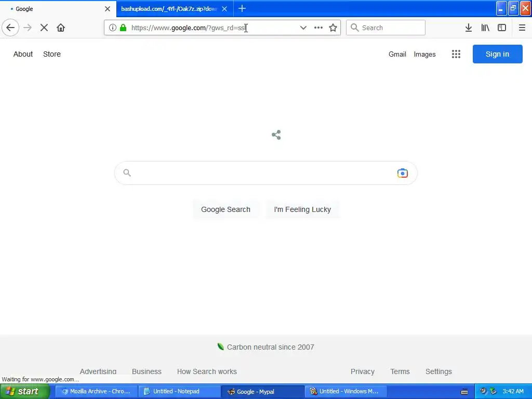Switch to Untitled - Windows M... taskbar window
This screenshot has width=532, height=399.
(x=346, y=391)
